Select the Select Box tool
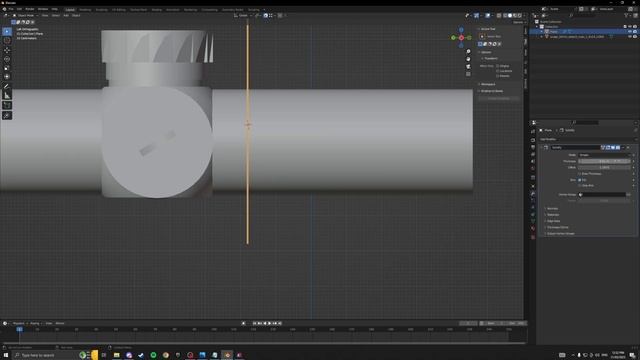 point(7,31)
